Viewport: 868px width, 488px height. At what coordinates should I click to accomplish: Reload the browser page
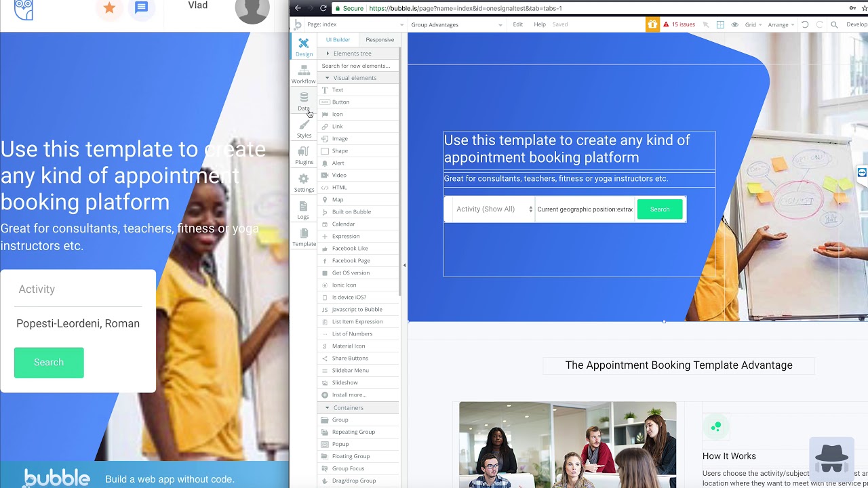click(x=323, y=8)
